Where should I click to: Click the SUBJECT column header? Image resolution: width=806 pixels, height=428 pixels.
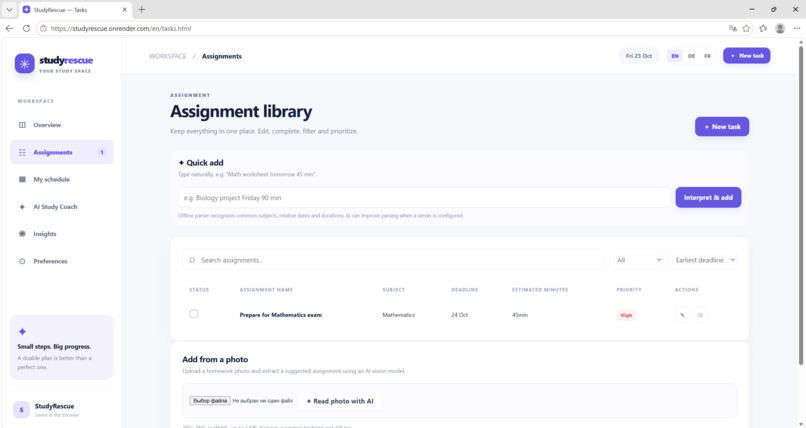coord(393,290)
